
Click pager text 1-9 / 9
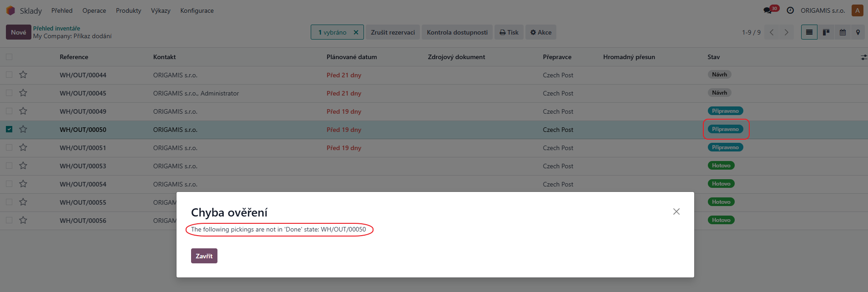coord(751,32)
